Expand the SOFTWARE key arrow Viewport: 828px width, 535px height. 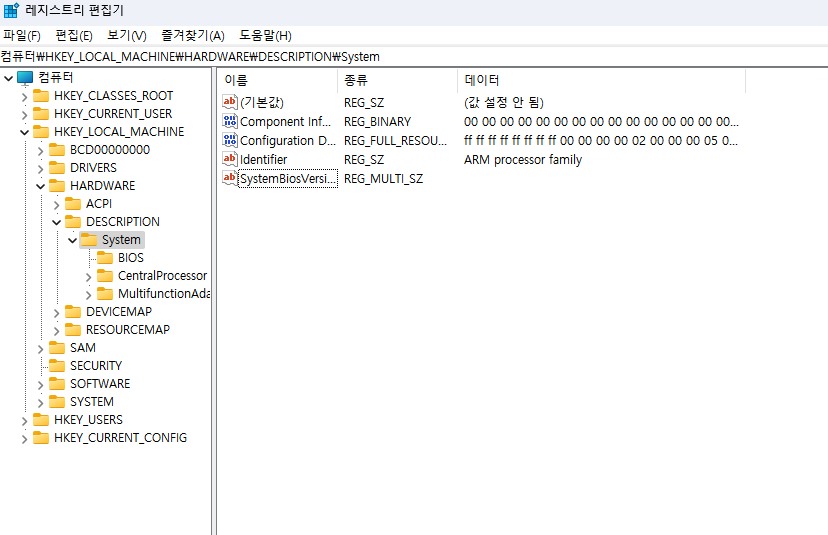tap(41, 384)
